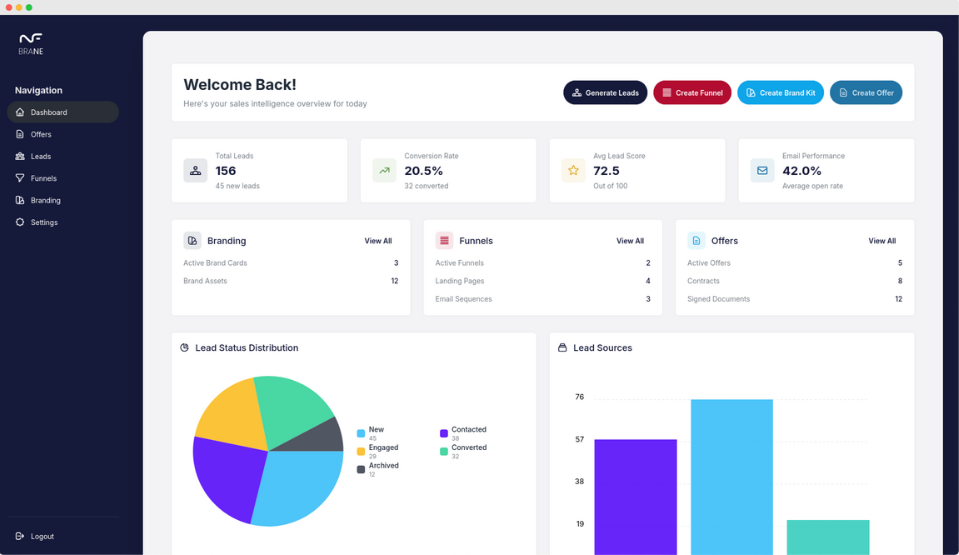Click the 'Active Offers' row
Viewport: 959px width, 555px height.
[x=794, y=263]
